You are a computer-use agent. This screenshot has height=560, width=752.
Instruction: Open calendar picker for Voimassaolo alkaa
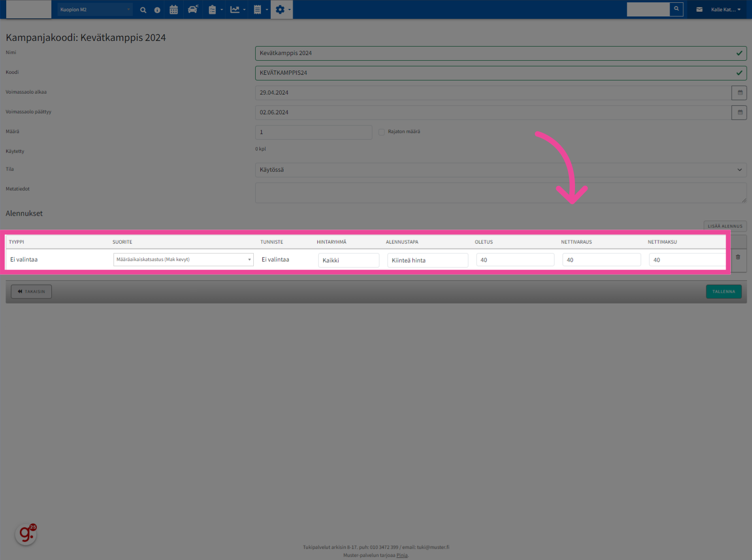click(x=739, y=93)
